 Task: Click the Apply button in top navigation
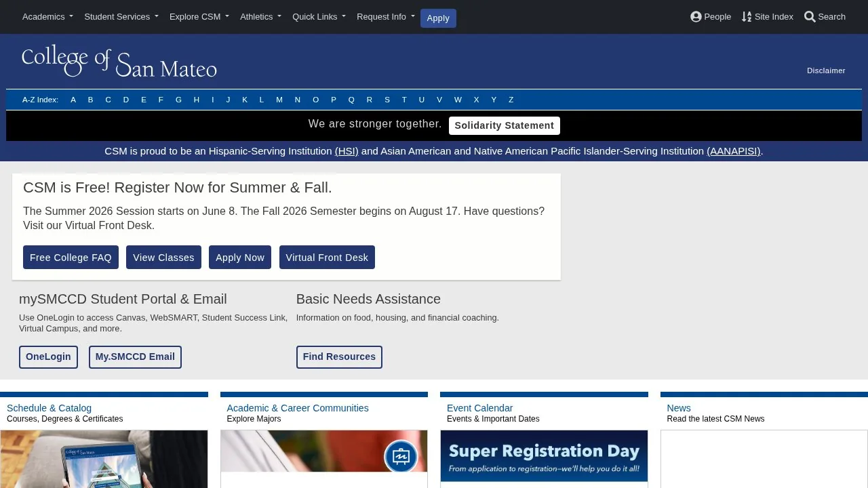(x=438, y=18)
